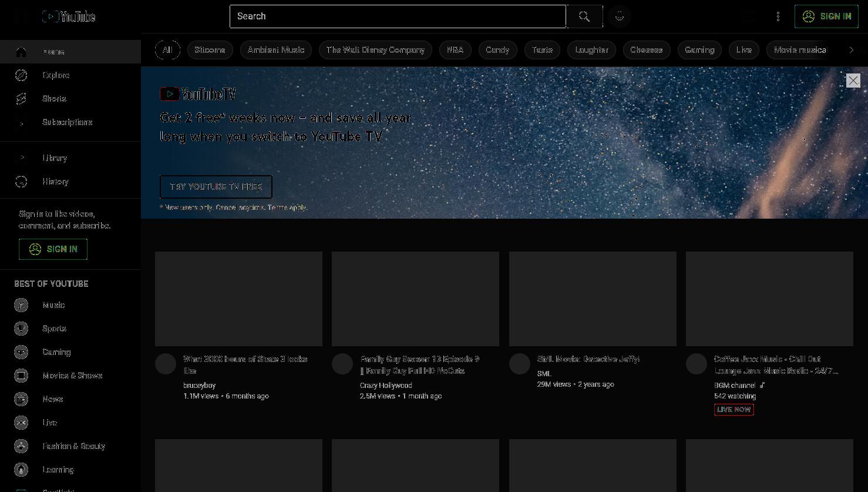Click the Live broadcast icon in sidebar
This screenshot has width=868, height=492.
pyautogui.click(x=21, y=423)
